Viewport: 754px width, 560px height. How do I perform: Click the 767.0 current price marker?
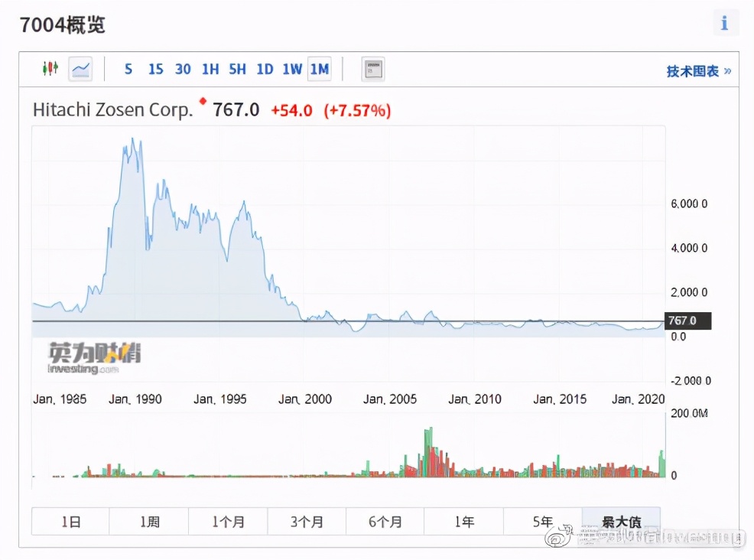687,321
